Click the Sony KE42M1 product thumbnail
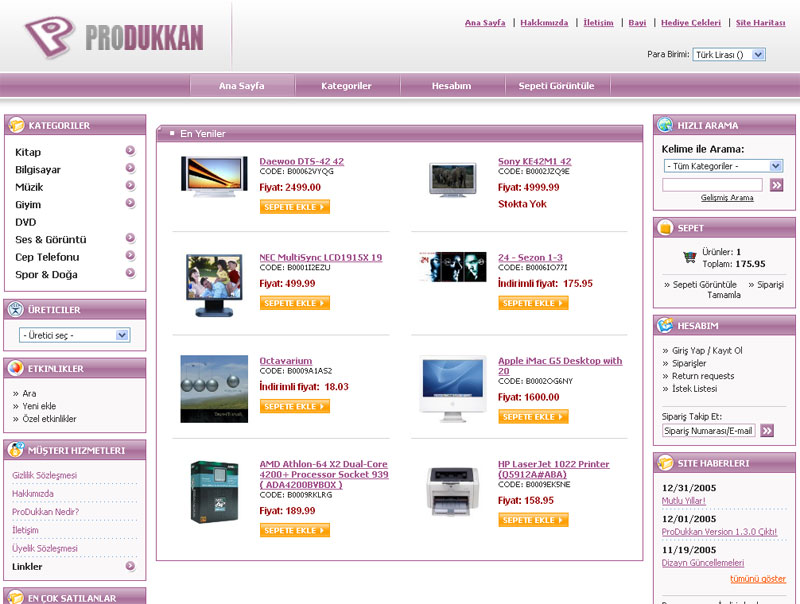This screenshot has height=604, width=800. click(453, 179)
